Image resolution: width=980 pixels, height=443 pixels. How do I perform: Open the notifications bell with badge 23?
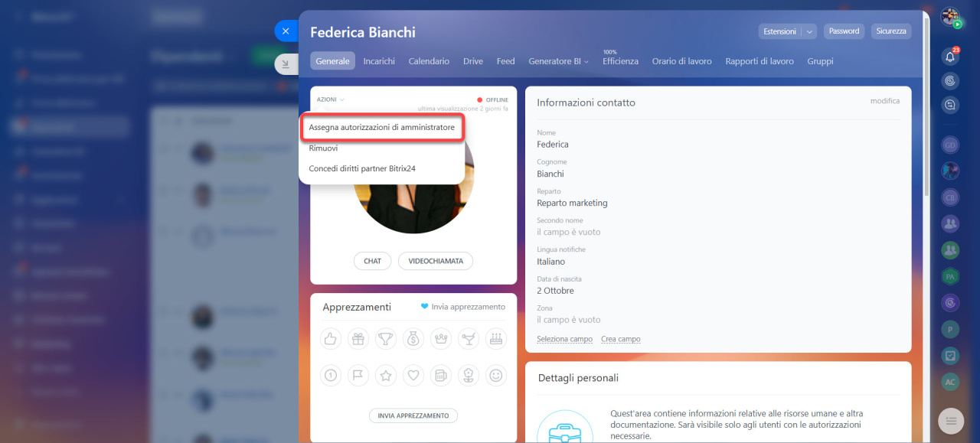point(950,56)
